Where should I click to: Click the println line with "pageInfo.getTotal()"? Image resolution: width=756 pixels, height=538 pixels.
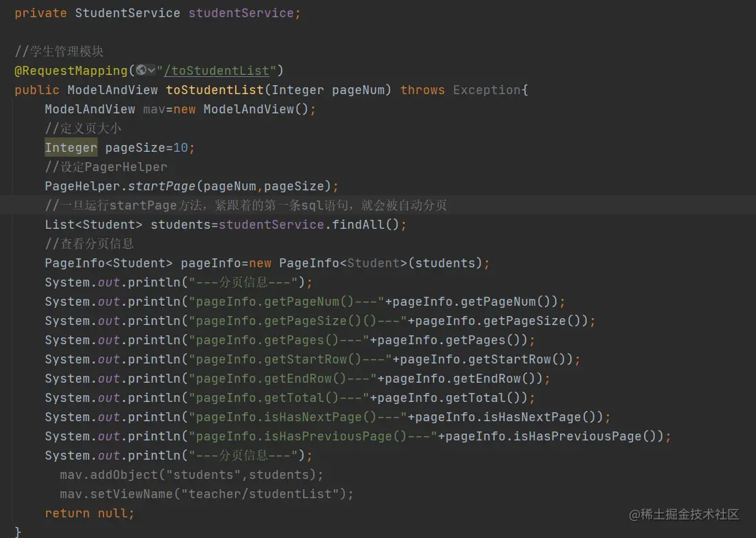coord(290,399)
